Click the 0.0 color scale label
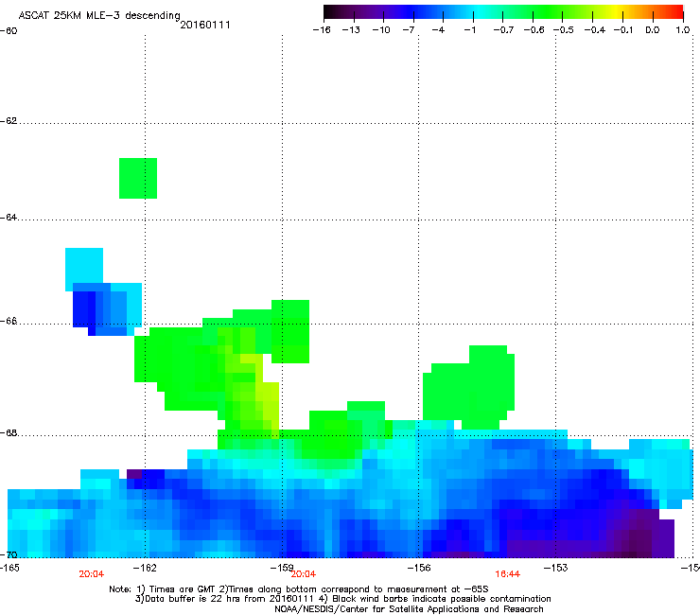This screenshot has height=615, width=700. (653, 30)
